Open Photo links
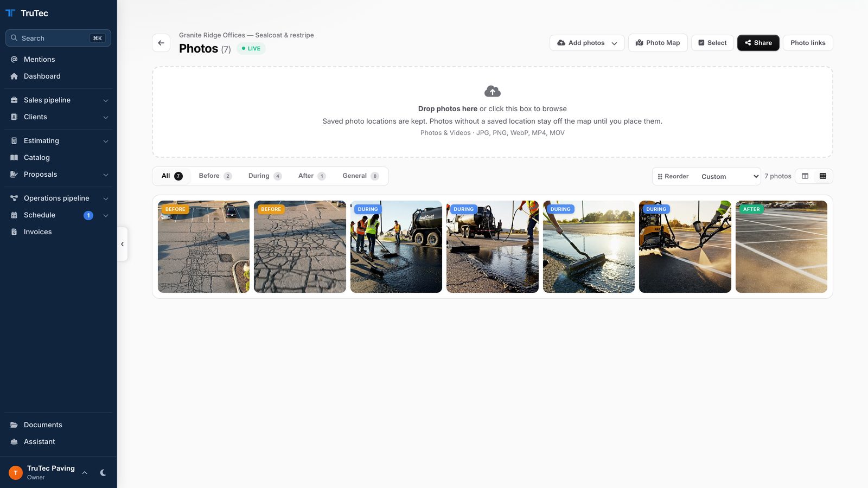The width and height of the screenshot is (868, 488). point(808,43)
